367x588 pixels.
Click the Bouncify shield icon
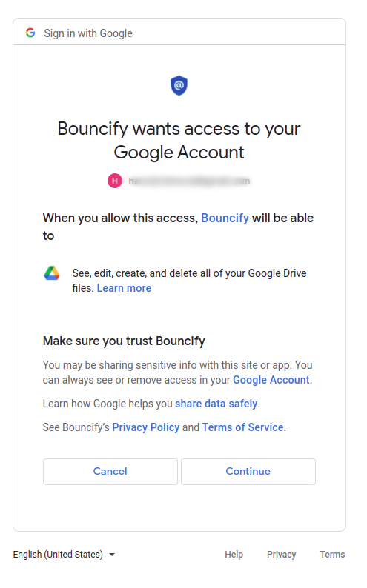179,85
